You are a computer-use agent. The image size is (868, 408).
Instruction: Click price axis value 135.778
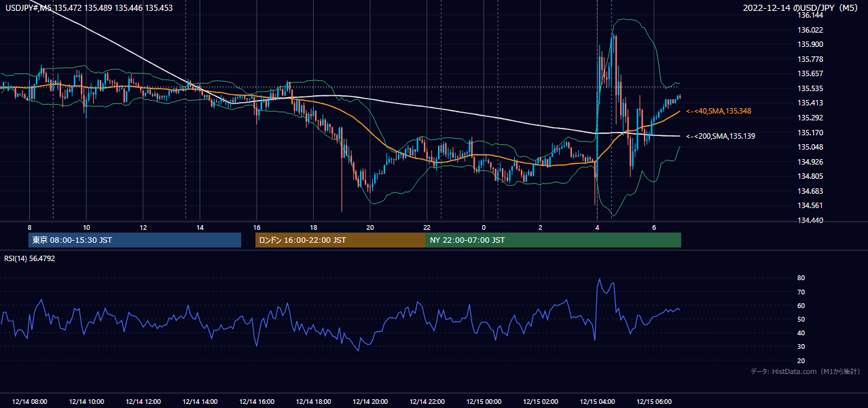(x=810, y=59)
